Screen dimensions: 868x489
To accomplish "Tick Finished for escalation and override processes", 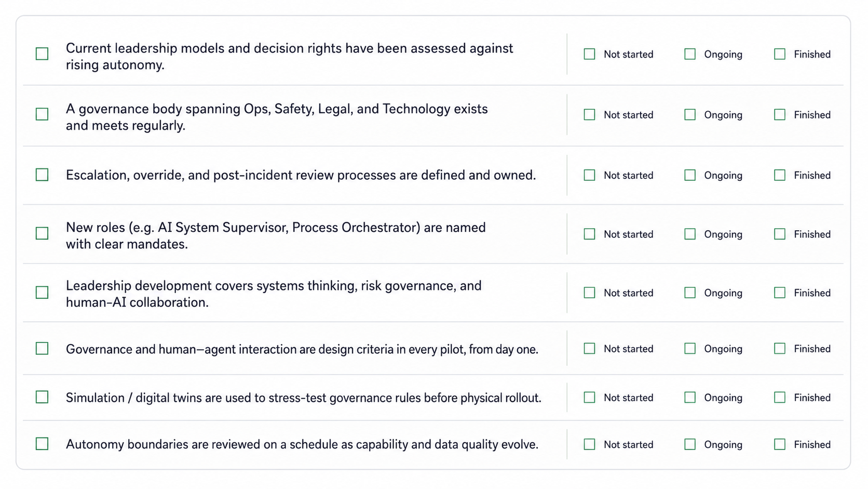I will 780,175.
